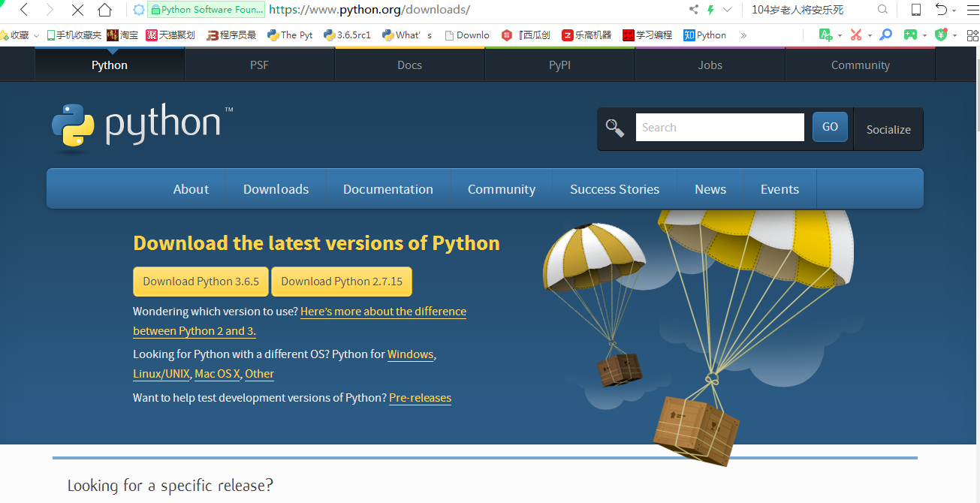The image size is (980, 503).
Task: Open the 天猫聚划 bookmark
Action: 170,35
